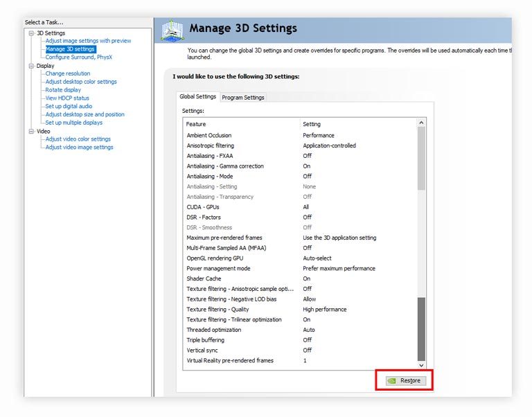This screenshot has width=532, height=417.
Task: Select OpenGL rendering GPU row
Action: [300, 258]
